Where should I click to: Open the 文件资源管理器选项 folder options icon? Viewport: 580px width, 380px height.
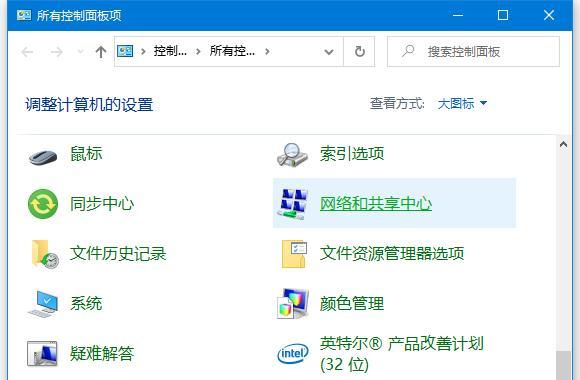(294, 254)
